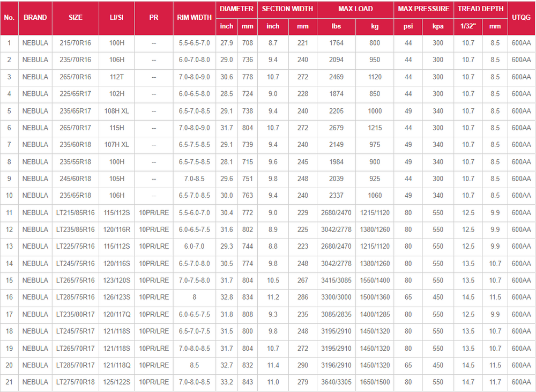Viewport: 536px width, 392px height.
Task: Click the SIZE column header
Action: 76,18
